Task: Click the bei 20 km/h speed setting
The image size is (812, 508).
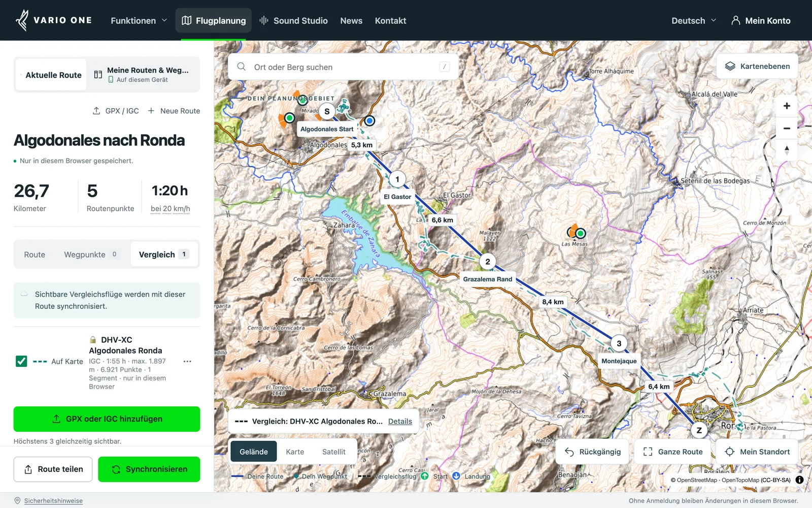Action: (x=171, y=209)
